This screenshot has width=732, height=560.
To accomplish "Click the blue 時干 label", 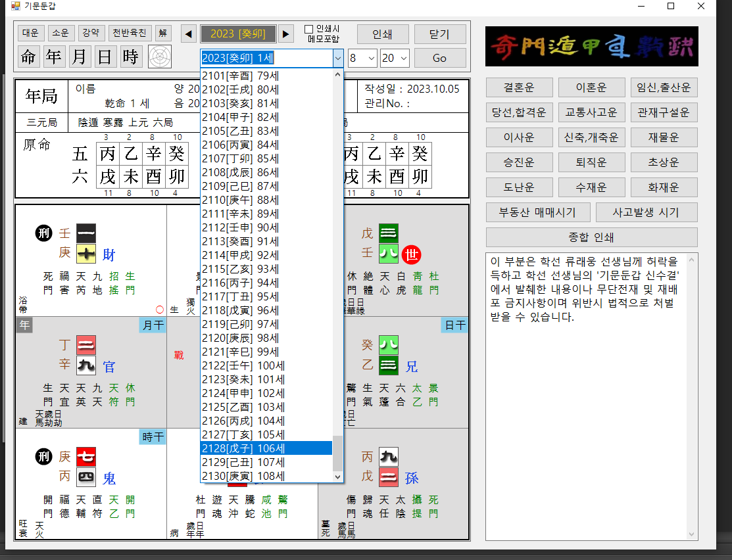I will 153,437.
